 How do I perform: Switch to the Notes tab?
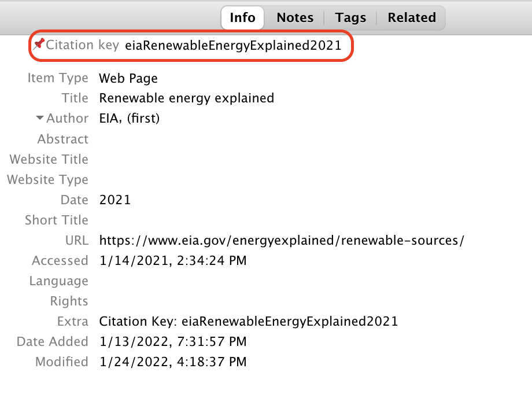pos(294,17)
